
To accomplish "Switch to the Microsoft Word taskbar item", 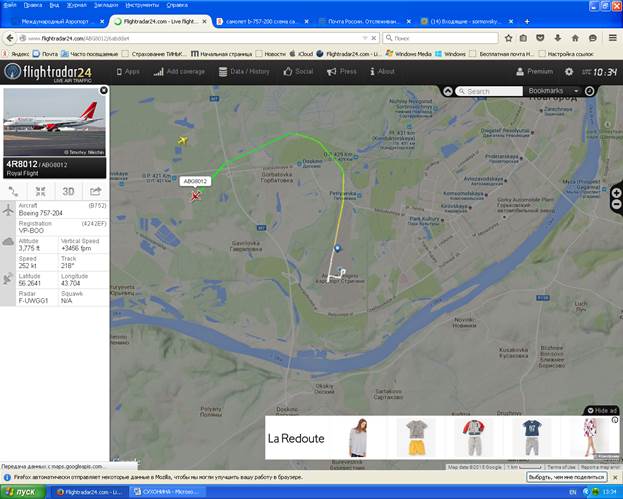I will point(168,492).
